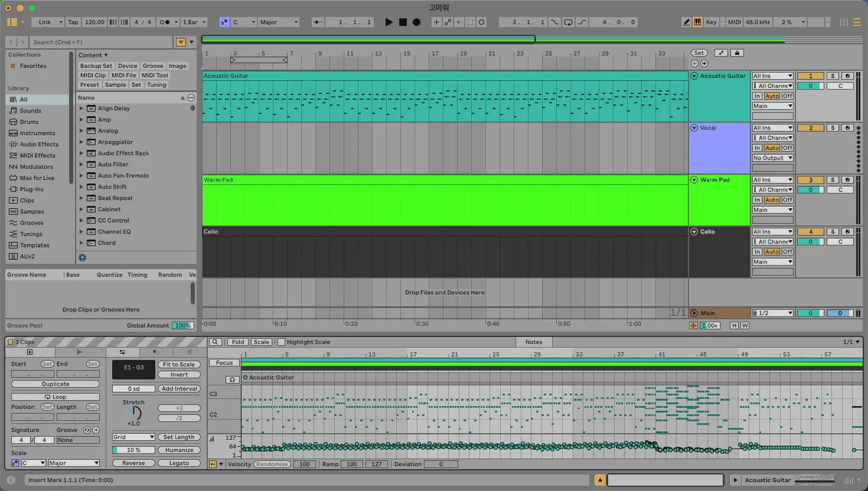868x491 pixels.
Task: Toggle Key Map Mode switch
Action: pyautogui.click(x=711, y=22)
